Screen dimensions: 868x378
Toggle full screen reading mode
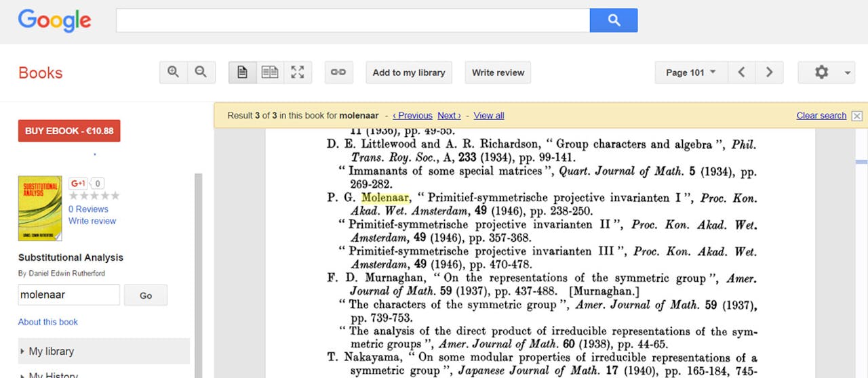pyautogui.click(x=298, y=72)
